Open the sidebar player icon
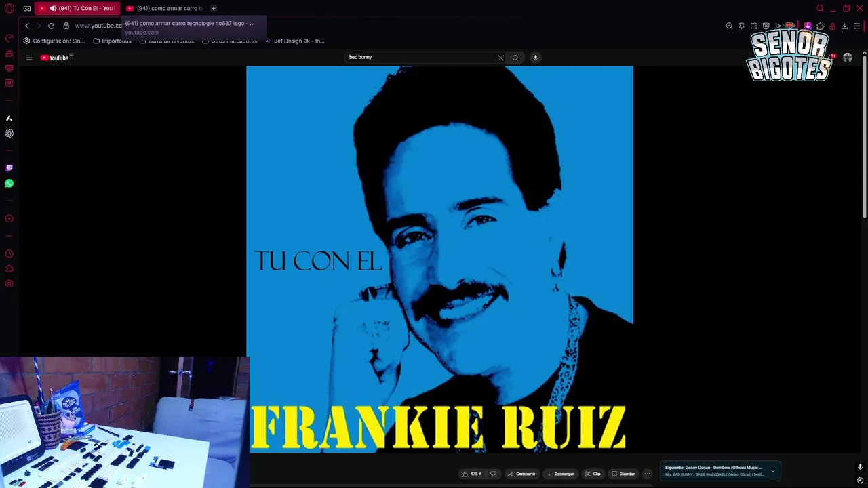Viewport: 868px width, 488px height. coord(9,218)
